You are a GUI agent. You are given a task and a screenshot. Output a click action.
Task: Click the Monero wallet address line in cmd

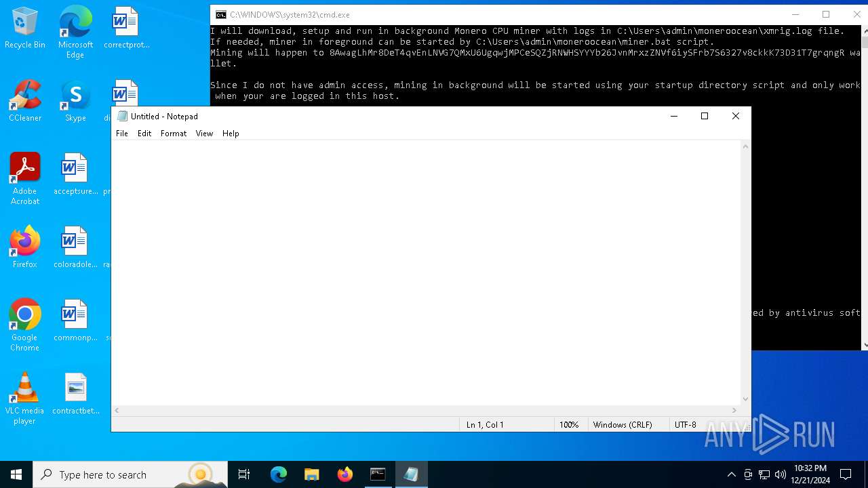click(x=535, y=53)
